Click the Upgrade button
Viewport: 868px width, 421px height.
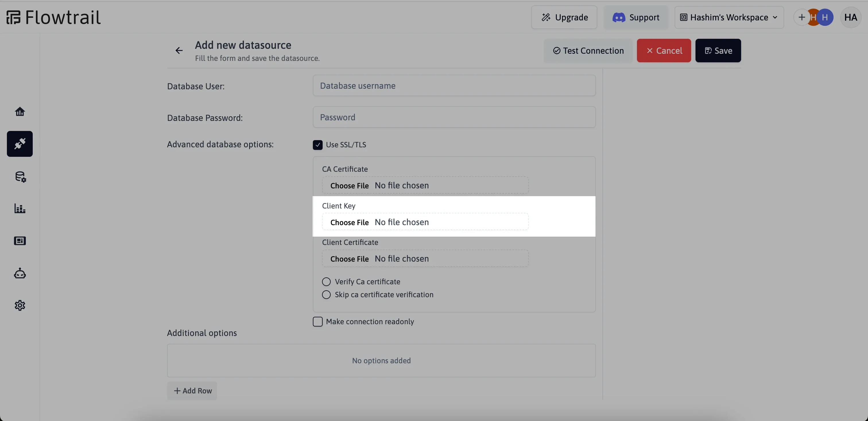564,17
